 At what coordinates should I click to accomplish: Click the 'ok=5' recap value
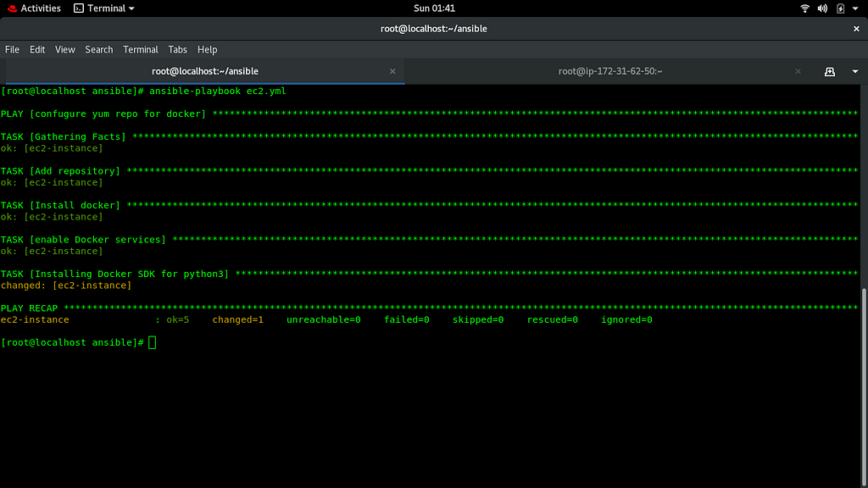(178, 319)
